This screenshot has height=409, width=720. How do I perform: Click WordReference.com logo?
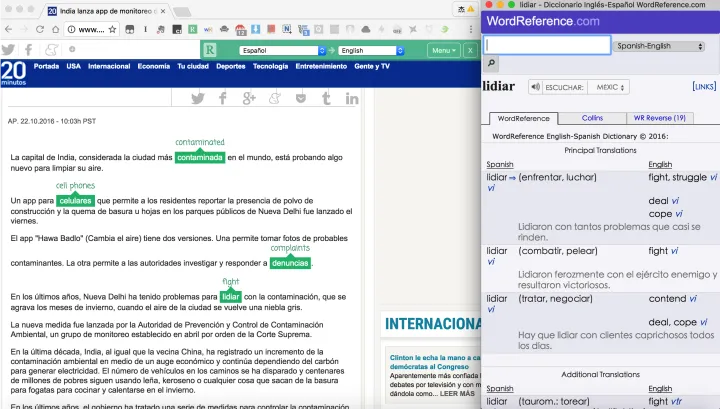click(543, 21)
